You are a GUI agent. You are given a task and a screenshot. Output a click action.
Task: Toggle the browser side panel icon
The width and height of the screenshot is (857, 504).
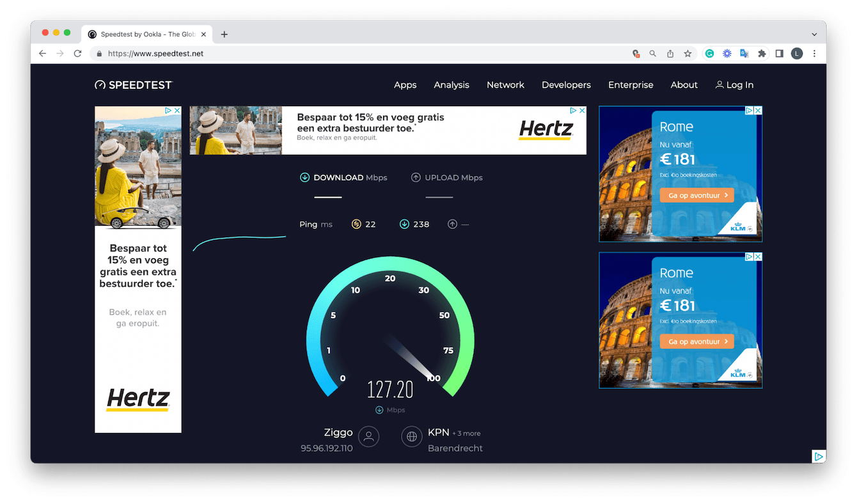[x=779, y=54]
